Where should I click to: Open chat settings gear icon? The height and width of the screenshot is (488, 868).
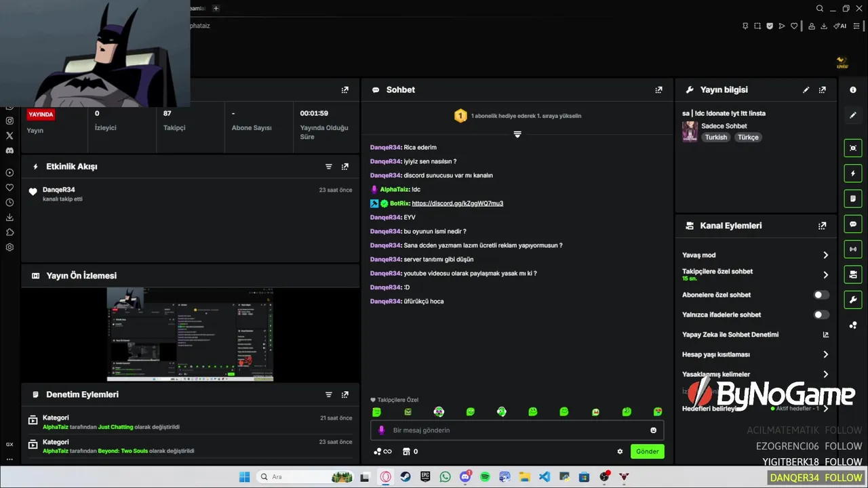(620, 451)
